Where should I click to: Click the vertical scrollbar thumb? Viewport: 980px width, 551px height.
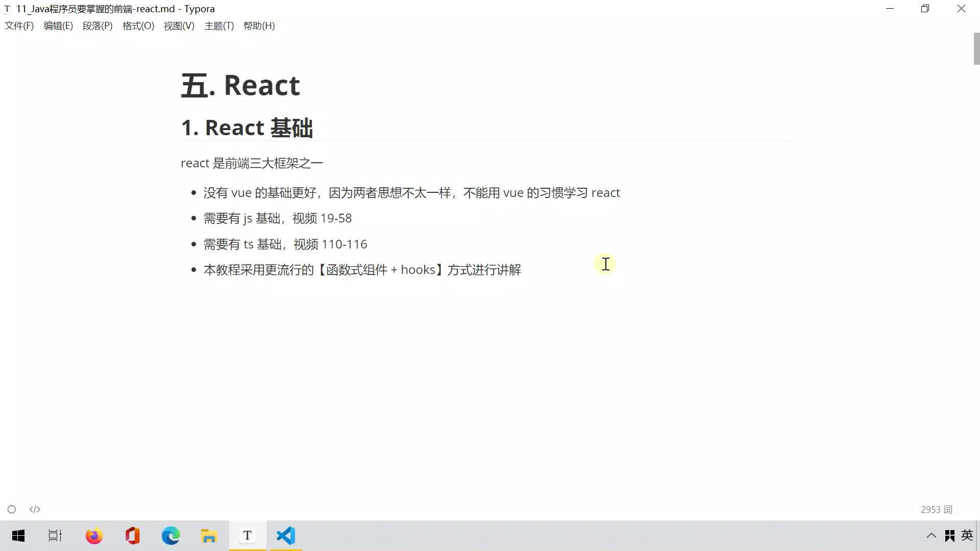click(976, 49)
